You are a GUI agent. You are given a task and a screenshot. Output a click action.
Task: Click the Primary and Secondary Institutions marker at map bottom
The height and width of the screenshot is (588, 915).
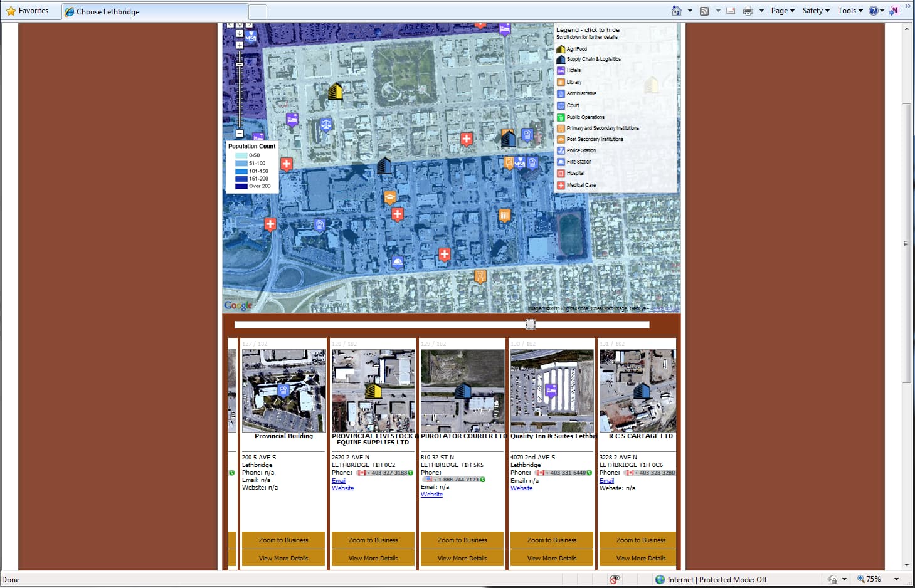[480, 276]
